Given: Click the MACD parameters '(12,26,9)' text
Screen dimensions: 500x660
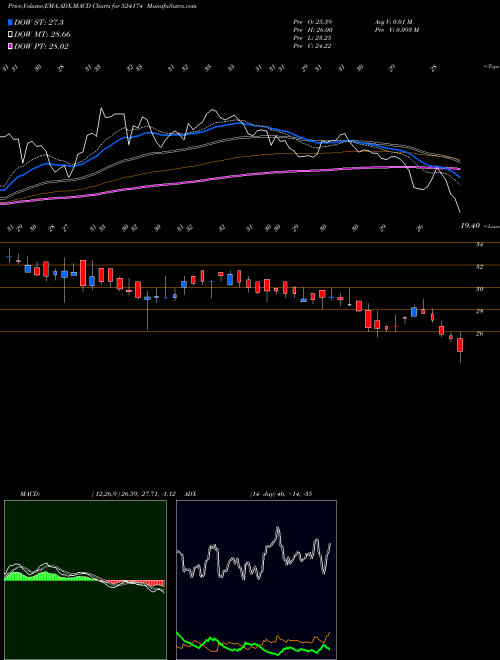Looking at the screenshot, I should click(x=104, y=494).
